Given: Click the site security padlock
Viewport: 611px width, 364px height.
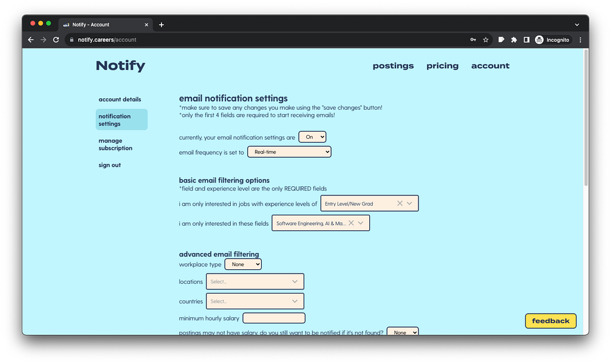Looking at the screenshot, I should 72,39.
